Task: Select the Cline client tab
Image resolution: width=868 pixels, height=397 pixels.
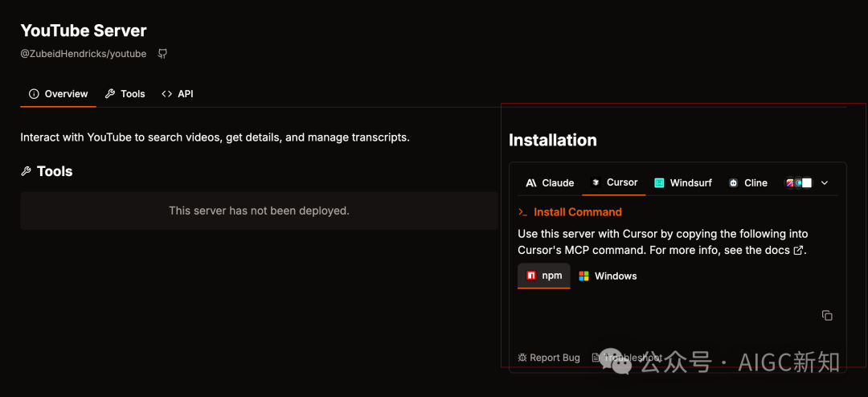Action: pyautogui.click(x=748, y=182)
